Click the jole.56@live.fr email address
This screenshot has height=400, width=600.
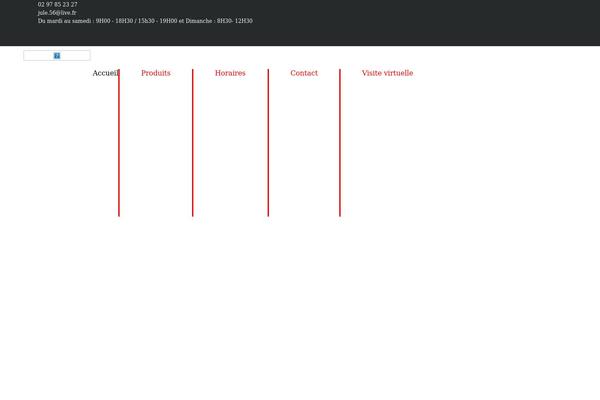(x=57, y=13)
